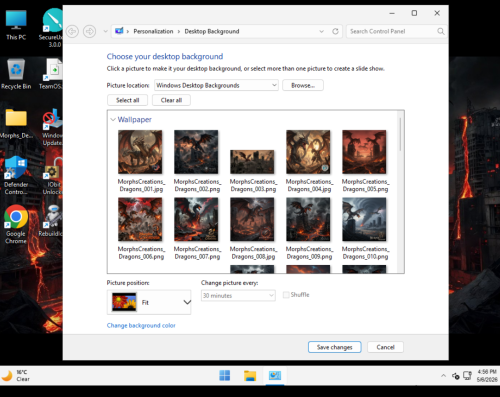Image resolution: width=500 pixels, height=397 pixels.
Task: Click the Wallpaper group heading text
Action: 135,119
